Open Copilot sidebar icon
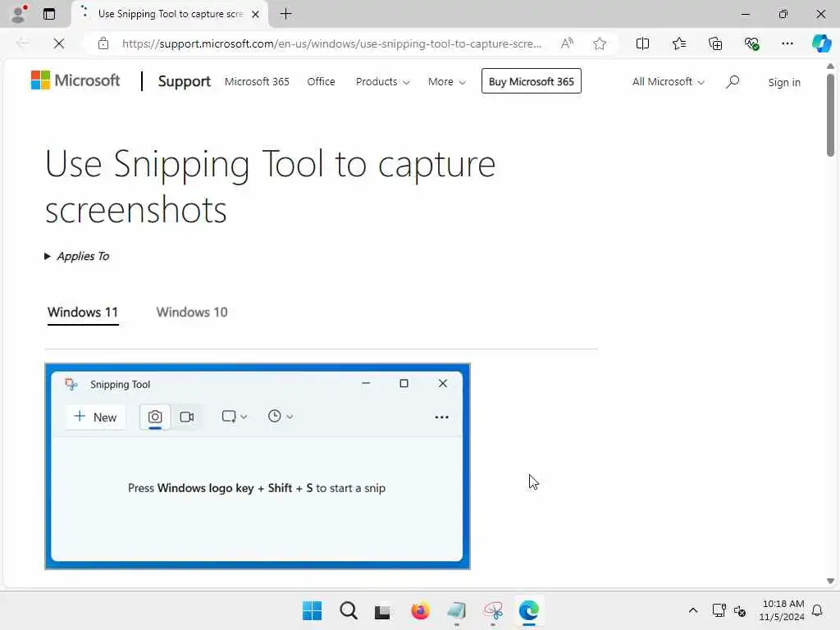The image size is (840, 630). pyautogui.click(x=821, y=43)
